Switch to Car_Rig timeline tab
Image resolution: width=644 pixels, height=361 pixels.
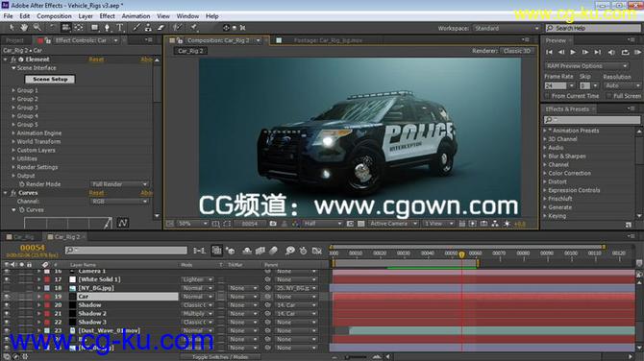pyautogui.click(x=23, y=237)
